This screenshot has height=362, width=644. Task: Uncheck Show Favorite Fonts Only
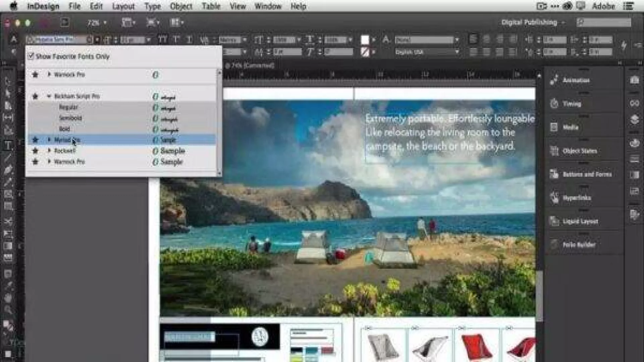[31, 56]
